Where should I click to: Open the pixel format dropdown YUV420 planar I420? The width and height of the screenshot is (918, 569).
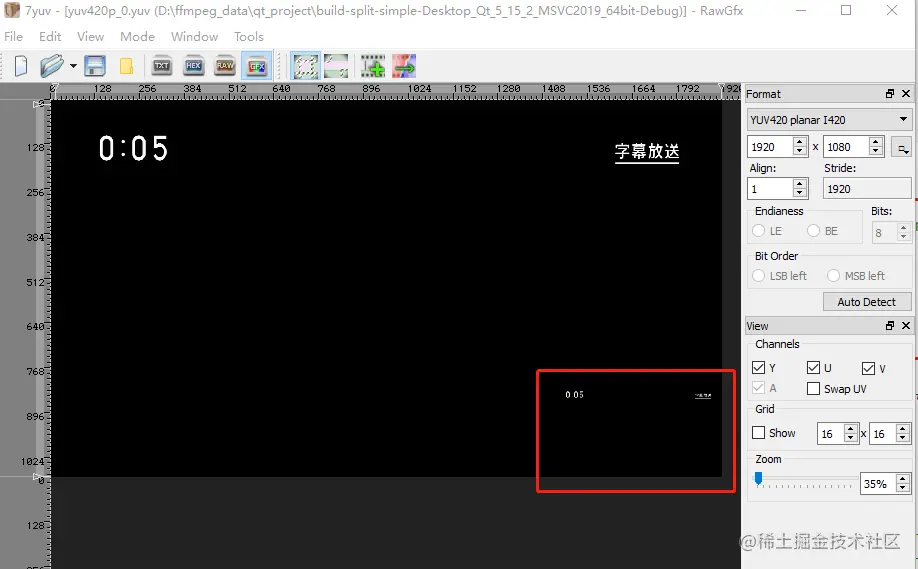(x=830, y=119)
